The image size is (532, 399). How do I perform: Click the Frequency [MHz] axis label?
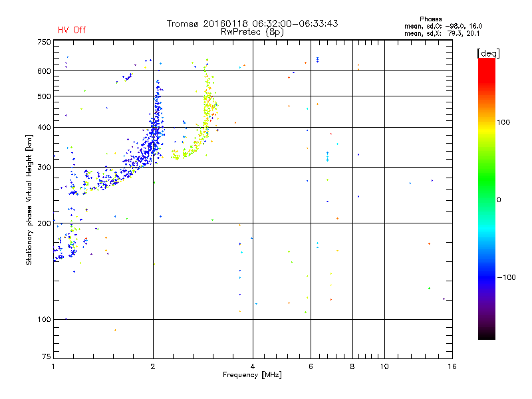point(252,375)
